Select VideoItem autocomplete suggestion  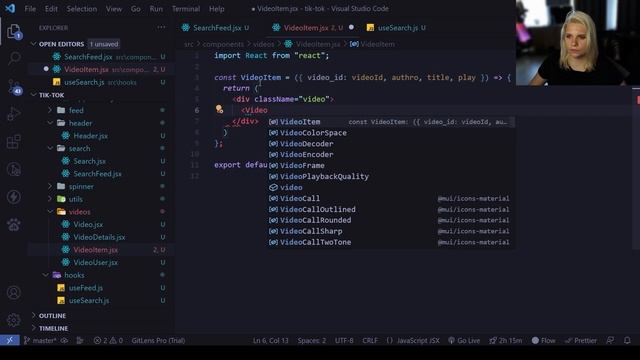(x=391, y=122)
